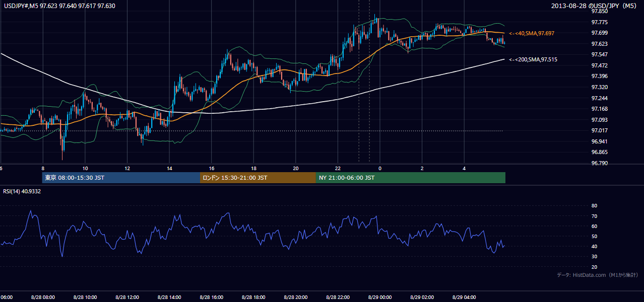Screen dimensions: 644x302
Task: Click the 8/28 22:00 bottom time label
Action: (x=338, y=297)
